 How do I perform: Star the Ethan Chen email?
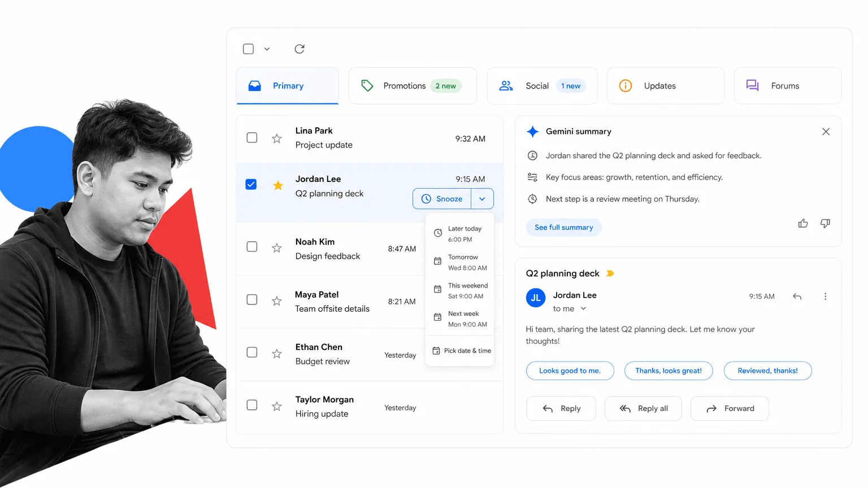click(276, 354)
